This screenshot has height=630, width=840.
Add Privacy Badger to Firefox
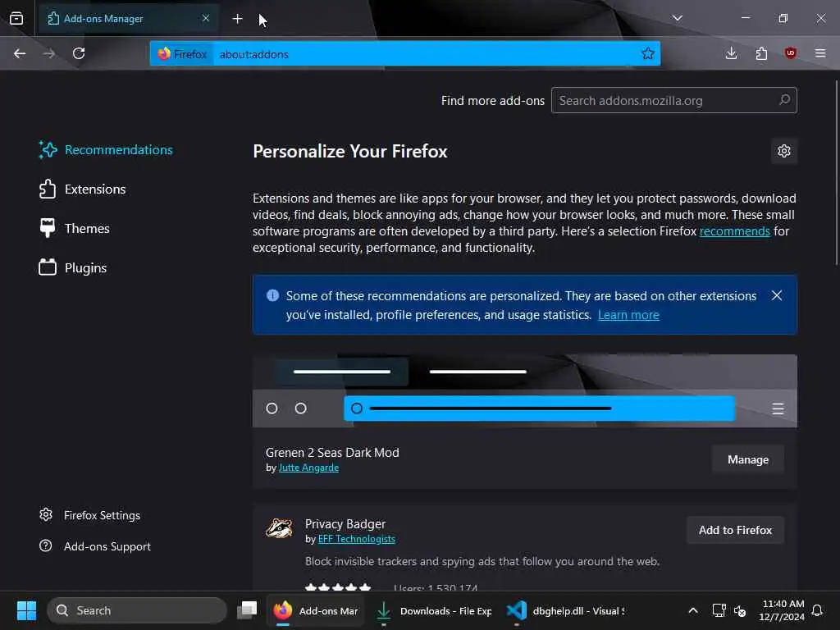click(735, 530)
